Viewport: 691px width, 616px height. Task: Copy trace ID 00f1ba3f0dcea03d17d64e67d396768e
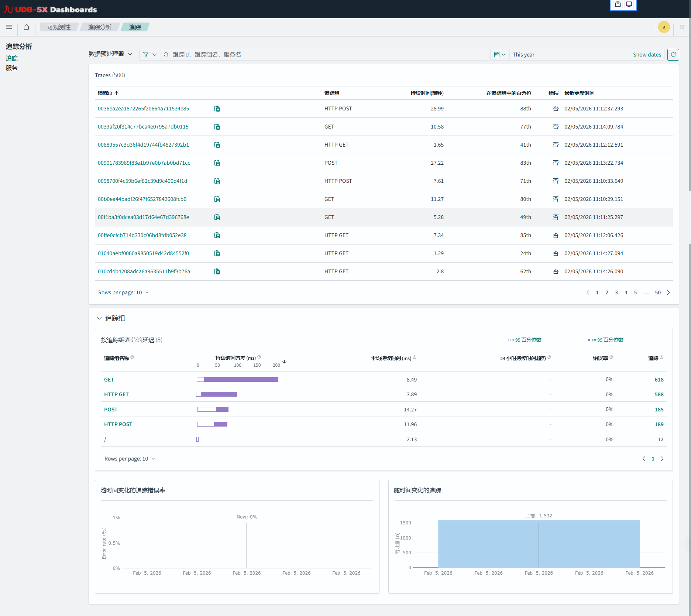217,217
